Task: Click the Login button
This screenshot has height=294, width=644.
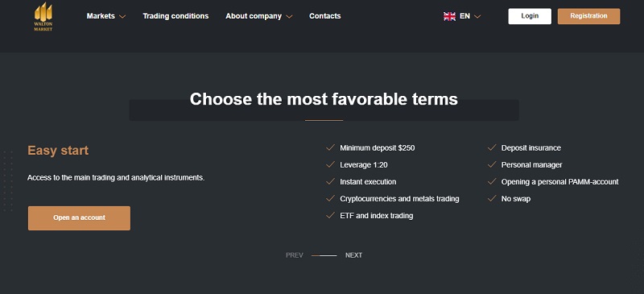Action: [x=530, y=16]
